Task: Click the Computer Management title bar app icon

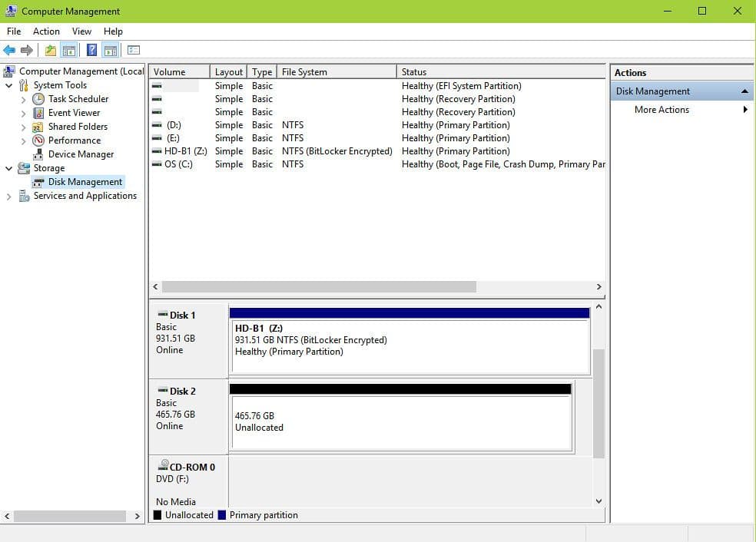Action: coord(11,11)
